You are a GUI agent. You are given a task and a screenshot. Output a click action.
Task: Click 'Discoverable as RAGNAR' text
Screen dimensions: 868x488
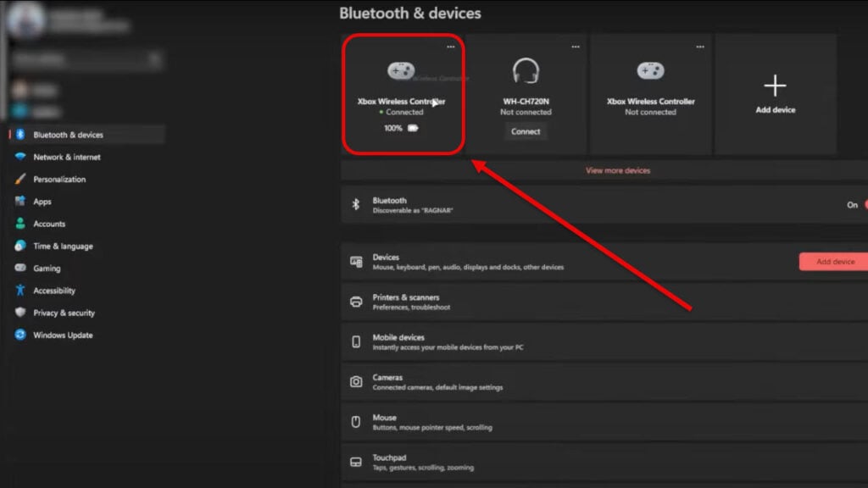pyautogui.click(x=413, y=211)
